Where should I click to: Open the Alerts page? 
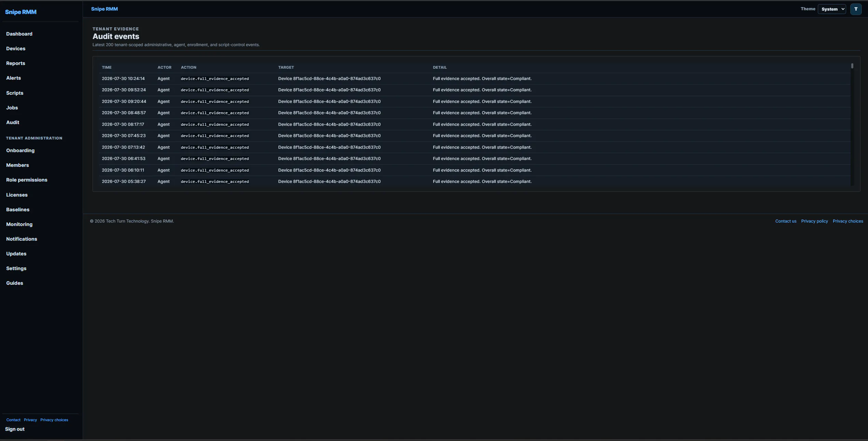coord(13,78)
